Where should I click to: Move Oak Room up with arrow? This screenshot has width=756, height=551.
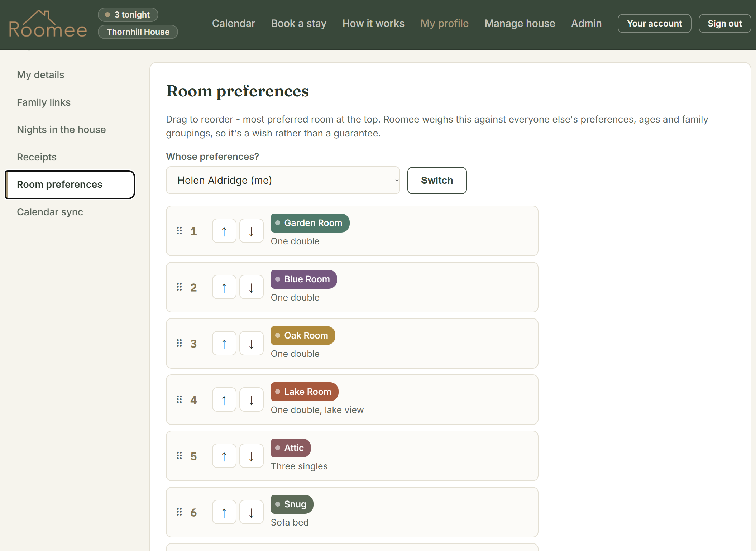pyautogui.click(x=224, y=344)
